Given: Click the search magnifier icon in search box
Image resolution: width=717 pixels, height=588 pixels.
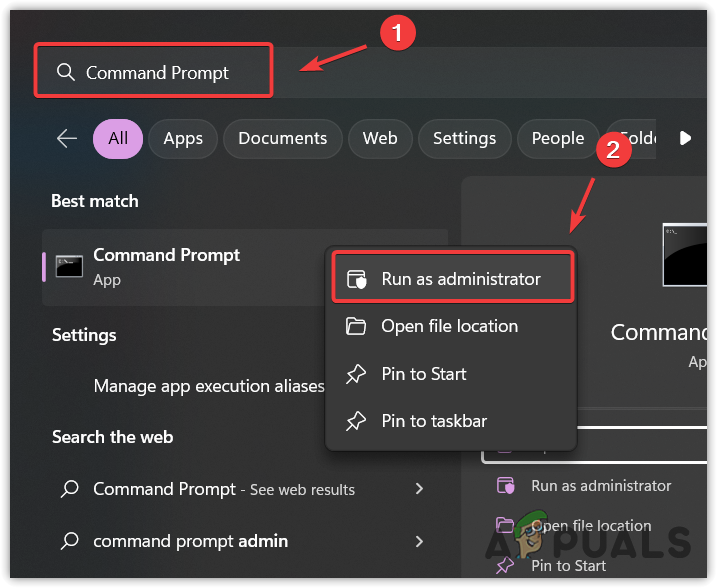Looking at the screenshot, I should click(65, 72).
